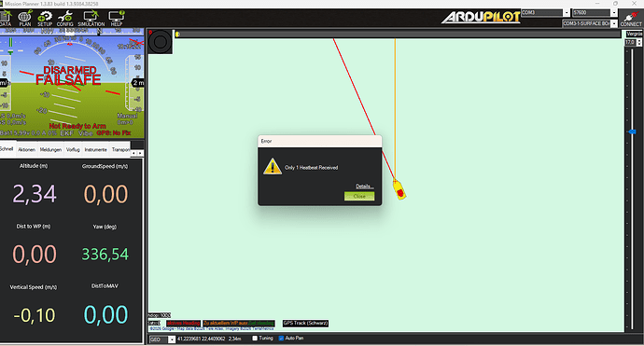The width and height of the screenshot is (644, 346).
Task: Open the 57600 baud rate dropdown
Action: [613, 13]
